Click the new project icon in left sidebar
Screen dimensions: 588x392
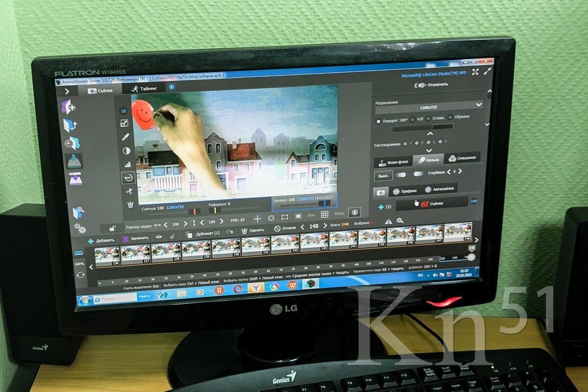point(68,107)
